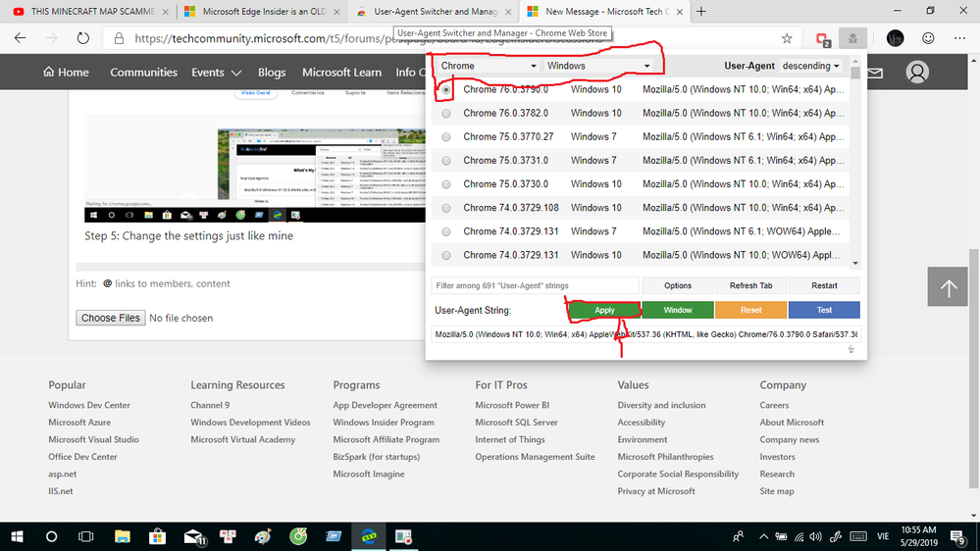Viewport: 980px width, 551px height.
Task: Open the Home menu item
Action: pos(66,73)
